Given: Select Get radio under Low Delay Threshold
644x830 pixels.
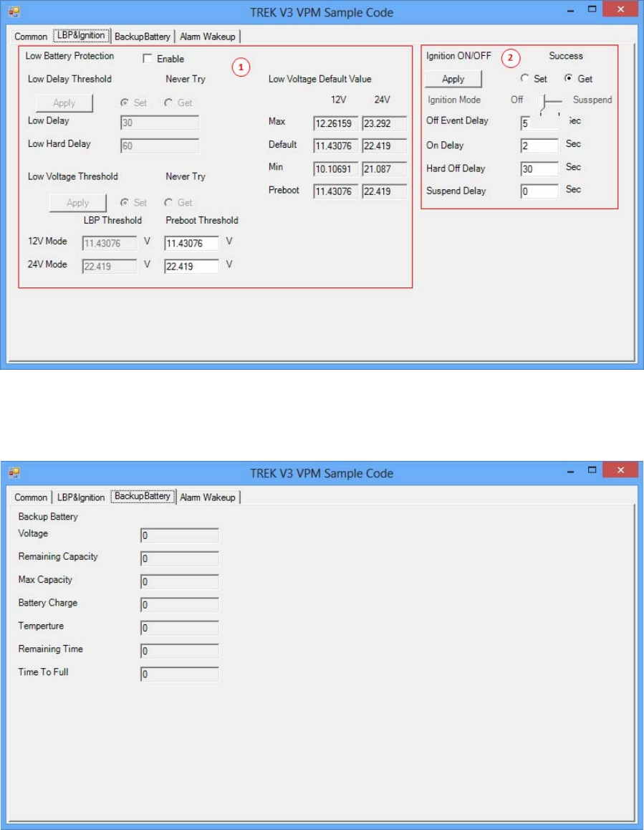Looking at the screenshot, I should [x=168, y=102].
